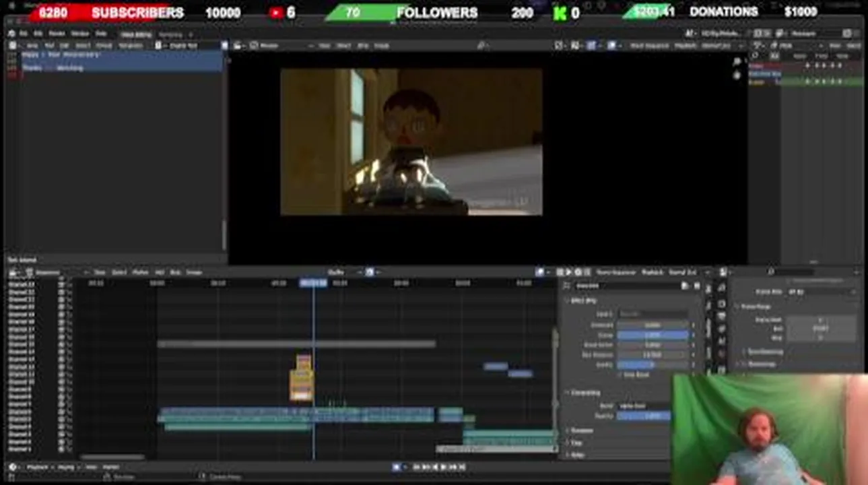Click the highlighted blue Size slider
This screenshot has height=485, width=868.
pos(653,335)
